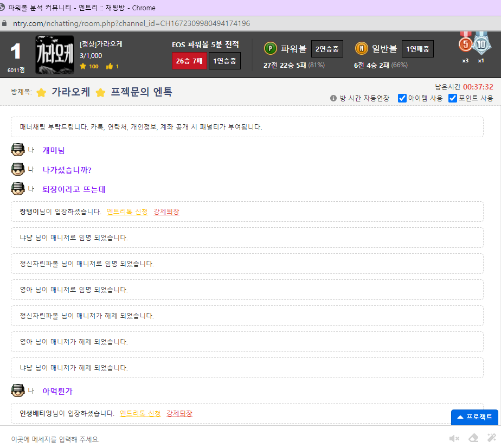Click the EOS 파워볼 5분 전적 heading
Image resolution: width=501 pixels, height=448 pixels.
tap(205, 44)
